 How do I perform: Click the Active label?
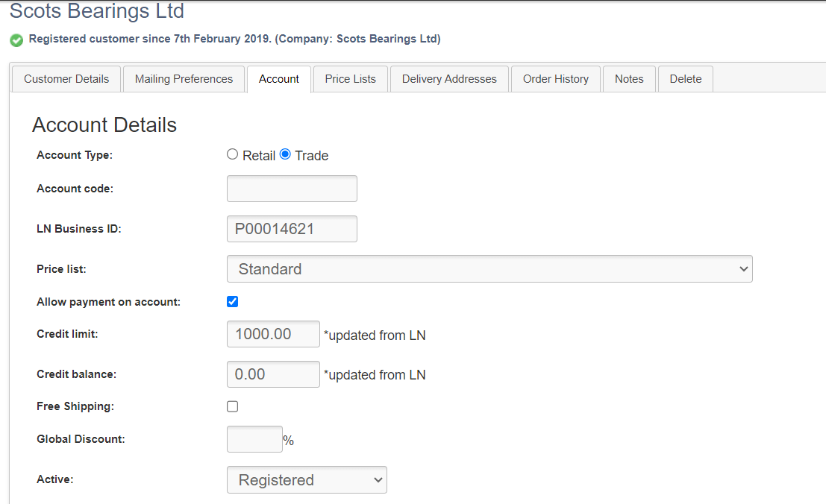click(x=54, y=479)
